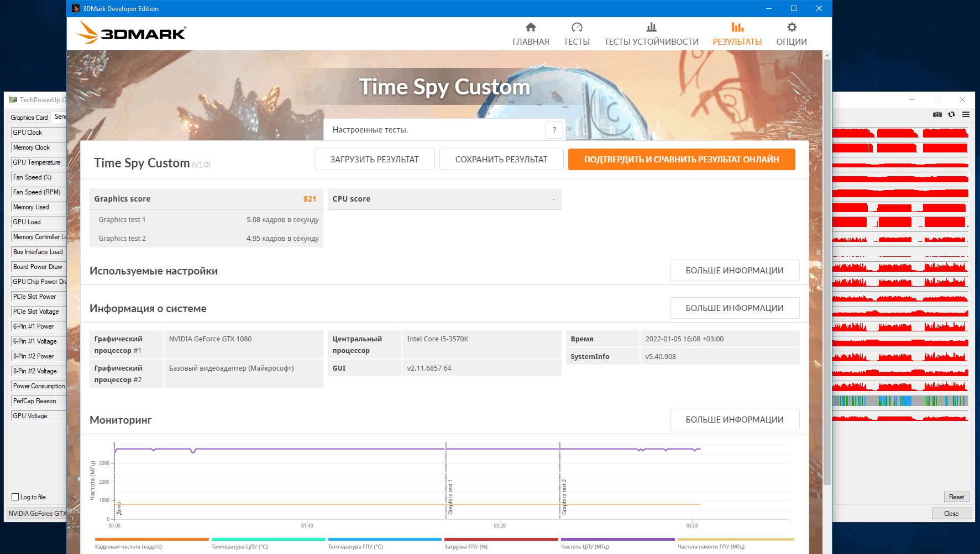Click the Graphics score value 821
980x554 pixels.
point(310,199)
